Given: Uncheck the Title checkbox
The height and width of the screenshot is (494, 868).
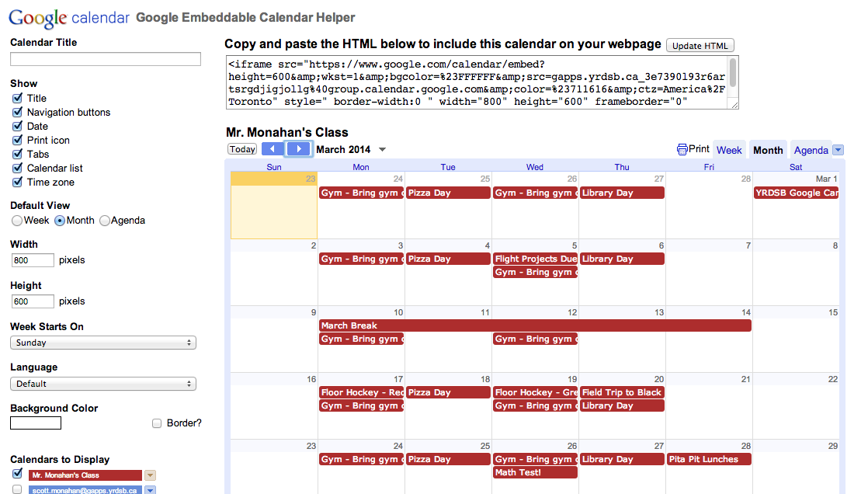Looking at the screenshot, I should point(17,98).
